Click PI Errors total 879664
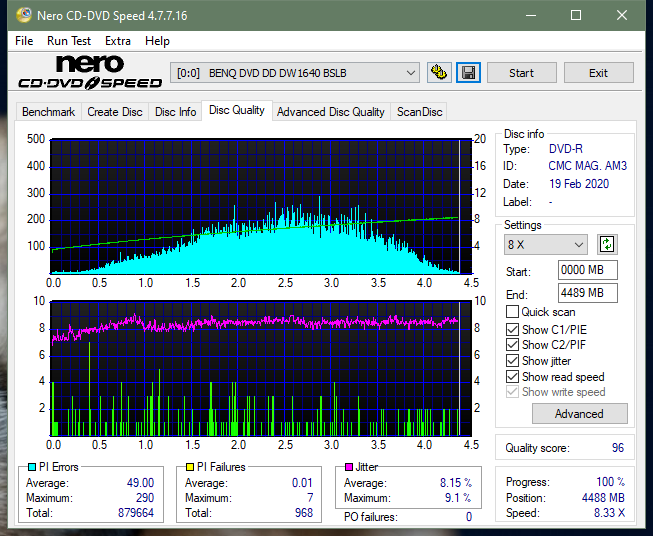 (136, 513)
